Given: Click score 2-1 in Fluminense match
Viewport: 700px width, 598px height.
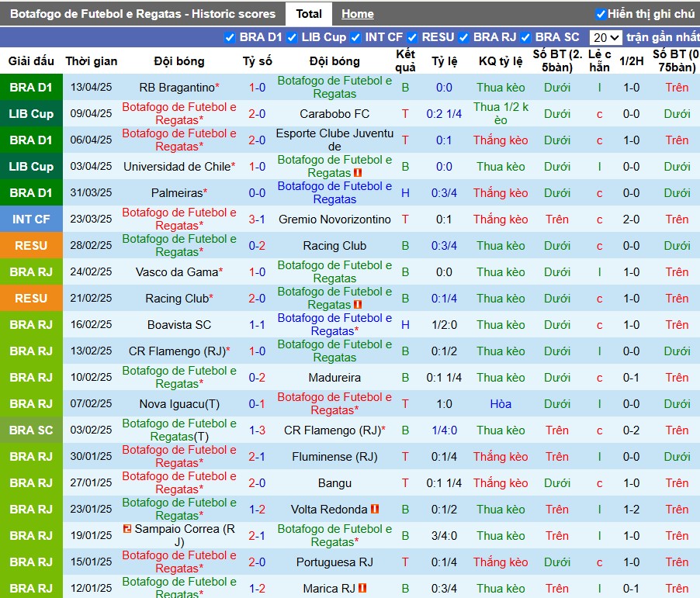Looking at the screenshot, I should pos(257,457).
